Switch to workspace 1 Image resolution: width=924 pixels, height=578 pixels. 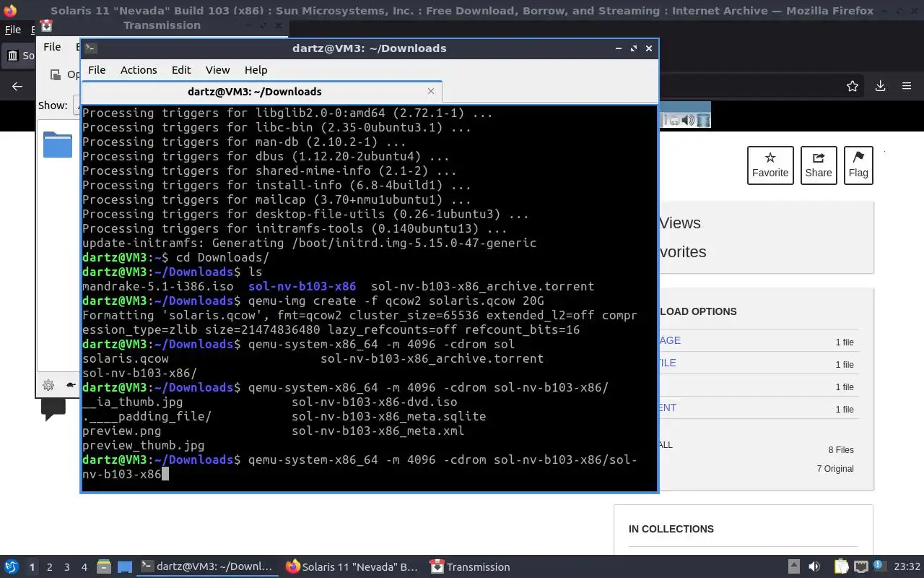(32, 567)
